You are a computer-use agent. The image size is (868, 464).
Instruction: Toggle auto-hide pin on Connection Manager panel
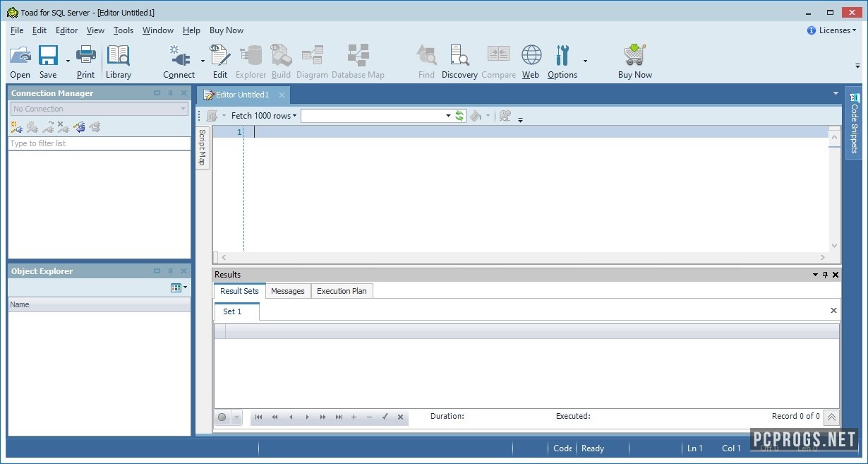point(170,93)
